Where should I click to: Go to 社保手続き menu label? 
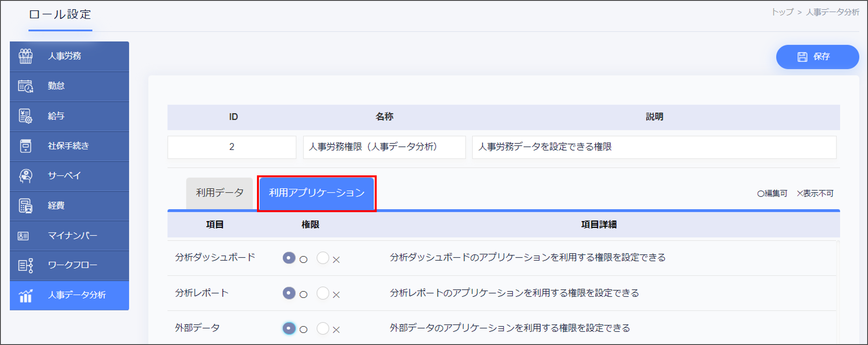tap(68, 146)
